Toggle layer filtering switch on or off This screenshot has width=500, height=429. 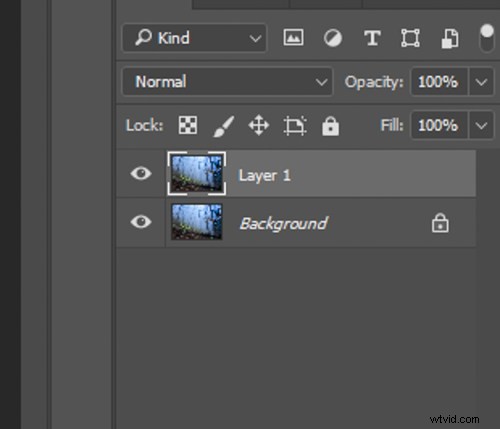coord(487,38)
